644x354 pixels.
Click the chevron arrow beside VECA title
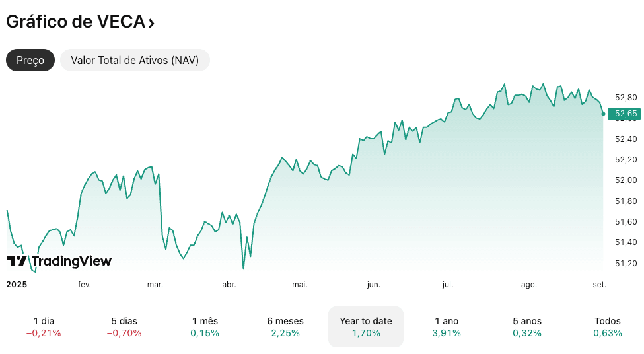[152, 23]
